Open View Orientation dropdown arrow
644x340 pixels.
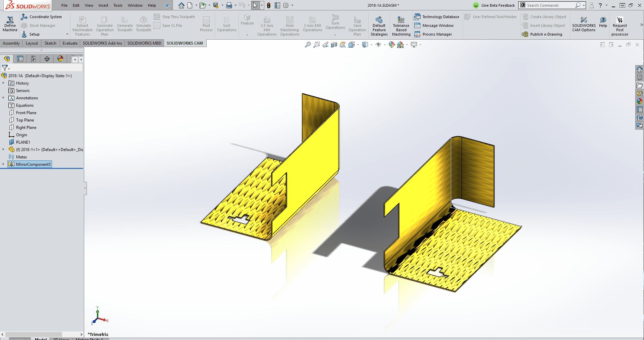pyautogui.click(x=358, y=45)
